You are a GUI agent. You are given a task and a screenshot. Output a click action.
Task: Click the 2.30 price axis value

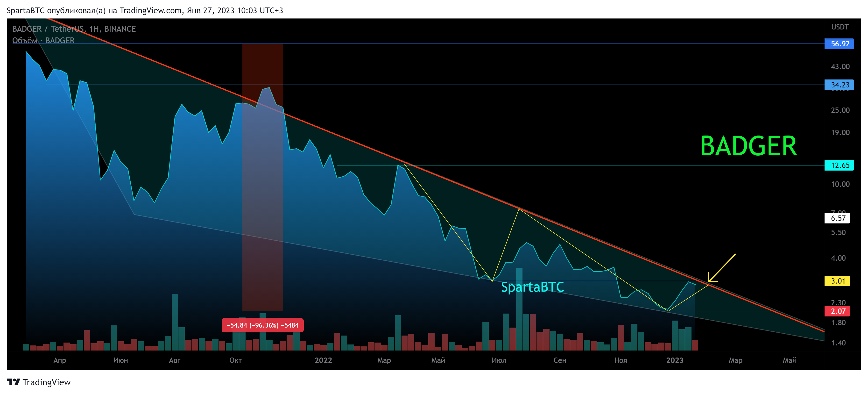pos(838,302)
